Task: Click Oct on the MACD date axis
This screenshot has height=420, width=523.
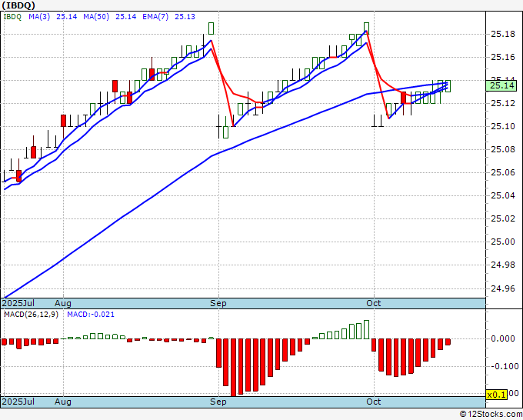Action: [374, 402]
